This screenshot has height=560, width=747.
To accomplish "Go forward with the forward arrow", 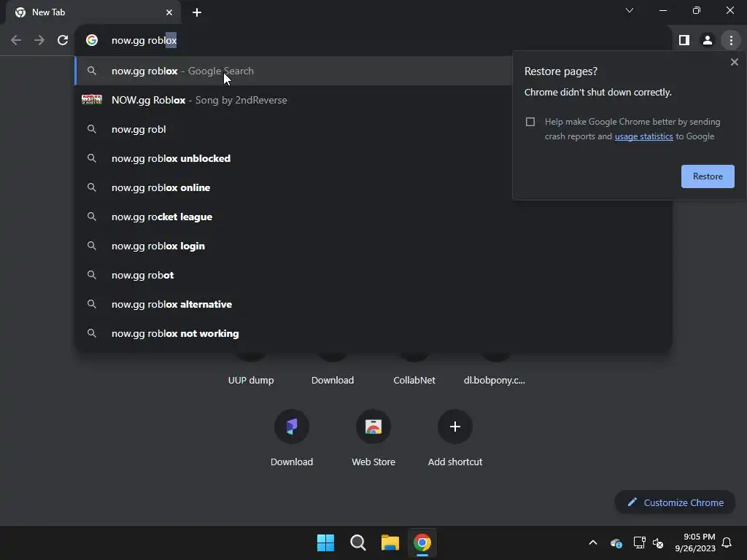I will (x=39, y=41).
